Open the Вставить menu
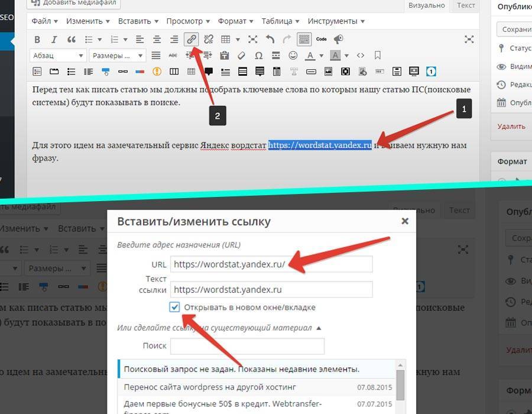Screen dimensions: 532x414 pyautogui.click(x=138, y=21)
